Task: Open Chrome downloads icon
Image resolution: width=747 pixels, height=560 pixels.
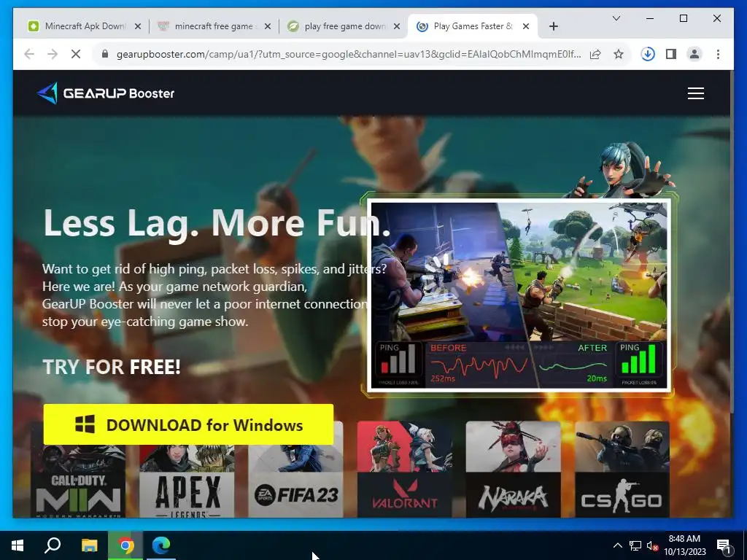Action: click(x=648, y=54)
